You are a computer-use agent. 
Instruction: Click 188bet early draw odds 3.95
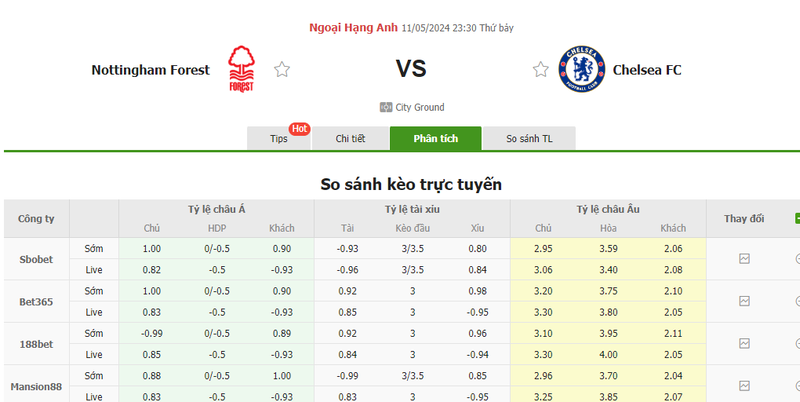pyautogui.click(x=608, y=333)
